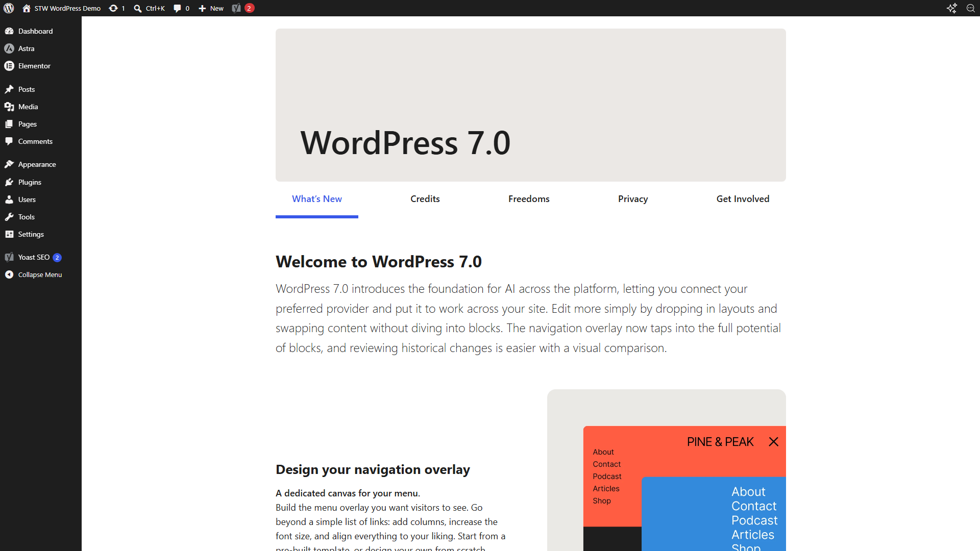The height and width of the screenshot is (551, 980).
Task: Select the What's New tab
Action: (x=317, y=199)
